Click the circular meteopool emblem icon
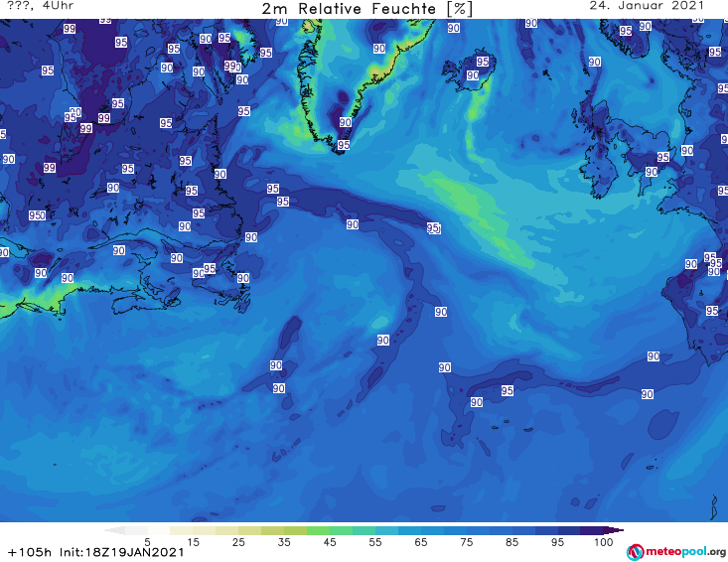728x562 pixels. pyautogui.click(x=635, y=552)
